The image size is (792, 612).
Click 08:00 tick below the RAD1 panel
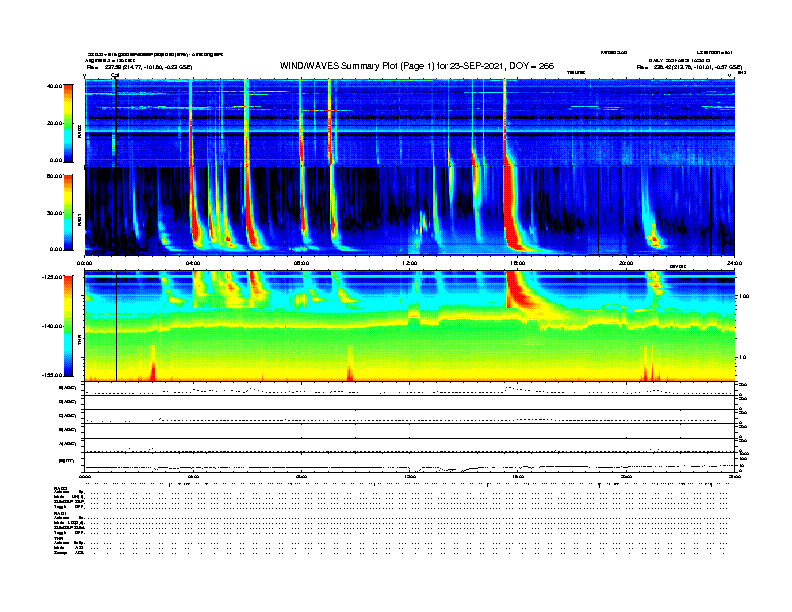tap(301, 263)
